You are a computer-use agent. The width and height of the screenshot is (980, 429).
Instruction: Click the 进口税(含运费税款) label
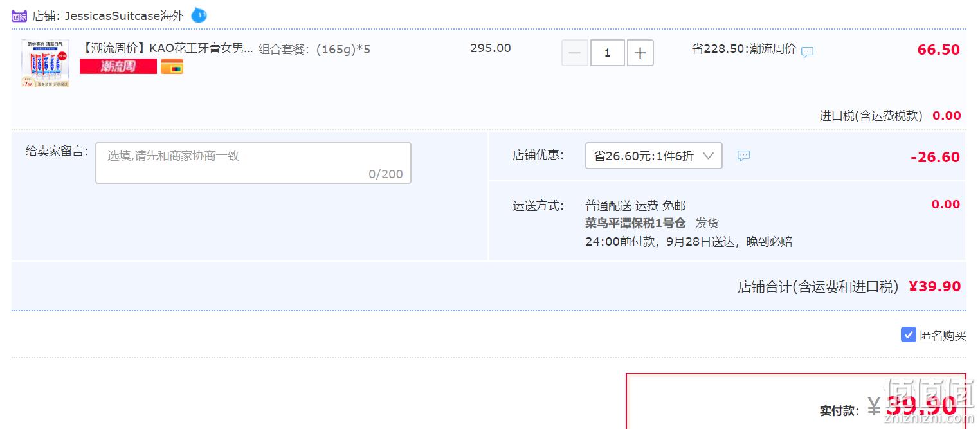pyautogui.click(x=871, y=116)
